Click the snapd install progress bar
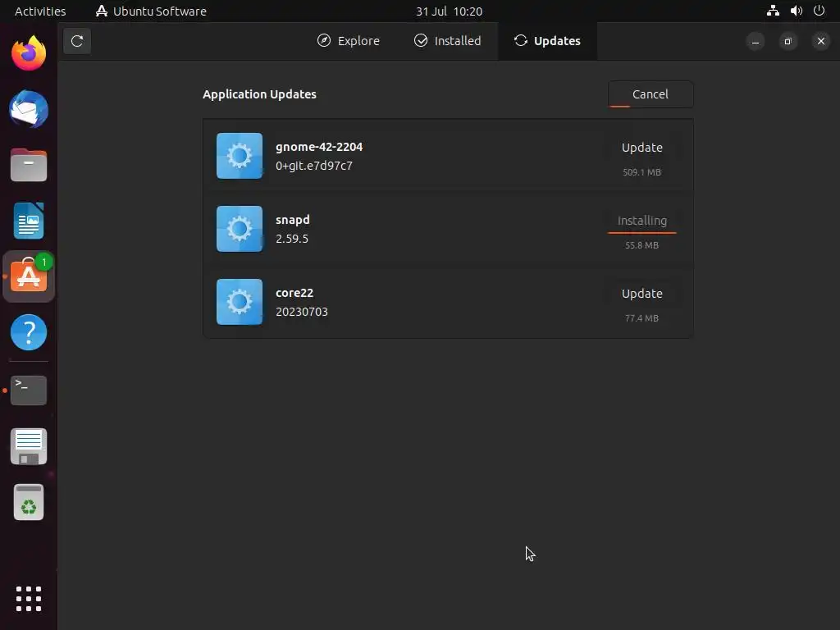Image resolution: width=840 pixels, height=630 pixels. point(641,233)
